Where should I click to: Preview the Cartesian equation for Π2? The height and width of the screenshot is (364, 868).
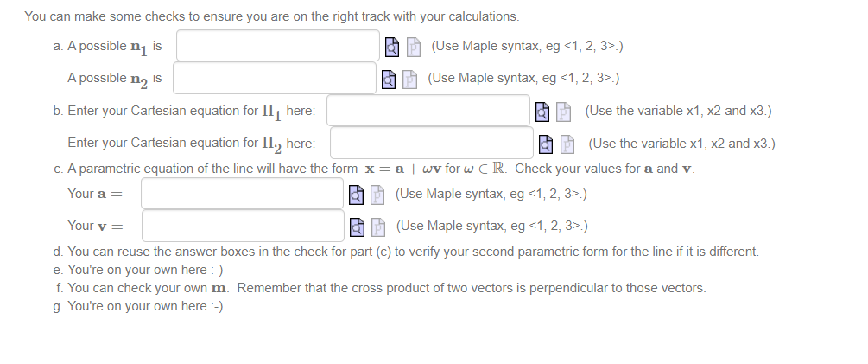click(546, 144)
